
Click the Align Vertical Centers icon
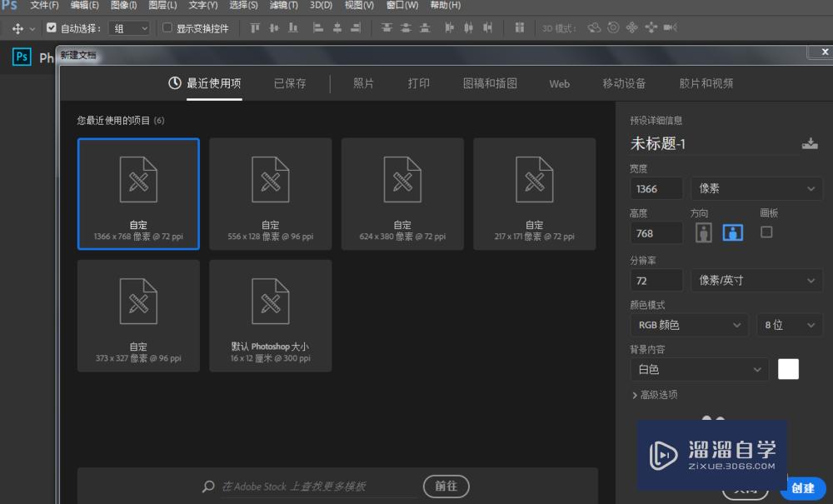(274, 27)
